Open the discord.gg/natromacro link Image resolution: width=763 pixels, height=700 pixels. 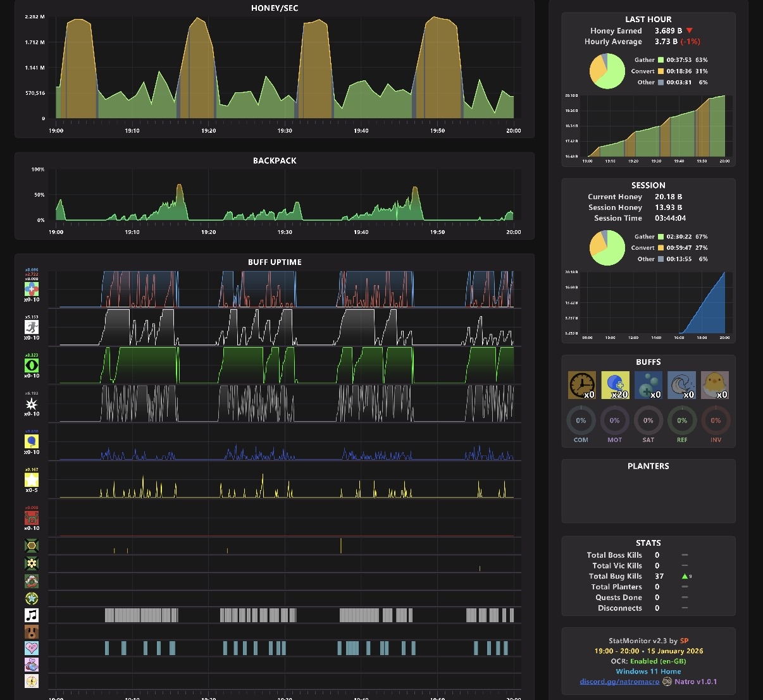pos(619,682)
